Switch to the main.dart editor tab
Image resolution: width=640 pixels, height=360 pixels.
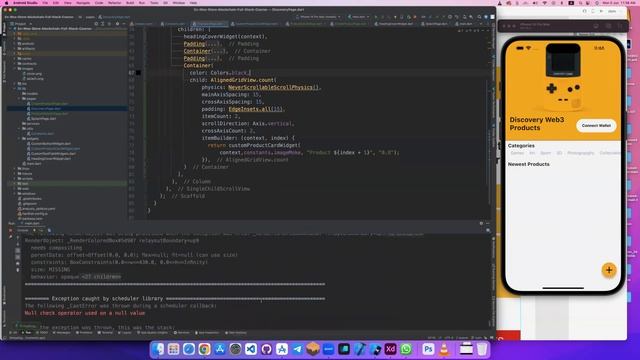coord(465,24)
